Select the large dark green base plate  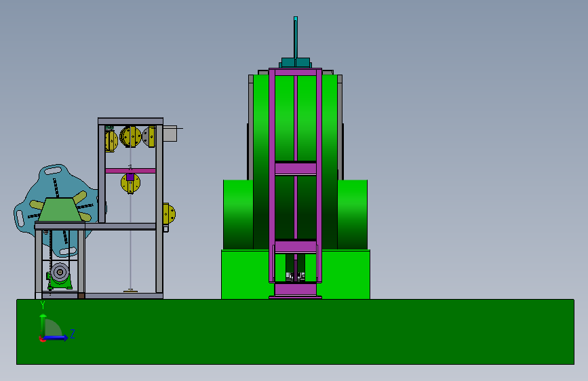click(x=295, y=332)
